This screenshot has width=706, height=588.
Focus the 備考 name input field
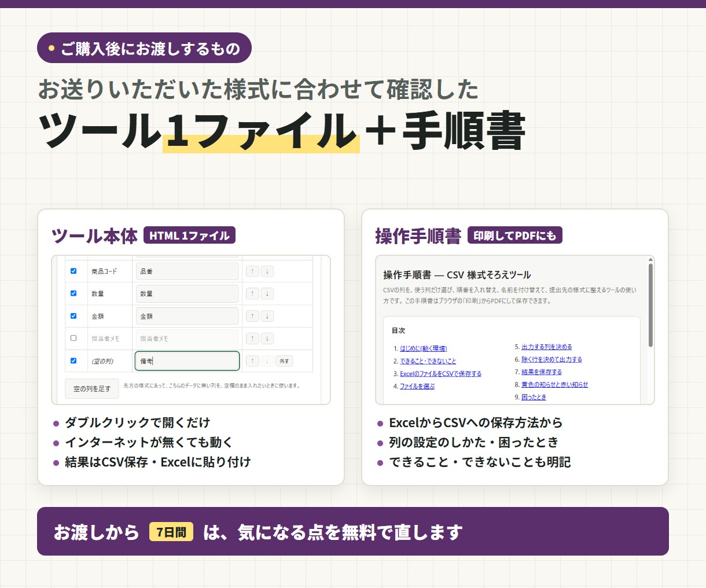[x=187, y=361]
